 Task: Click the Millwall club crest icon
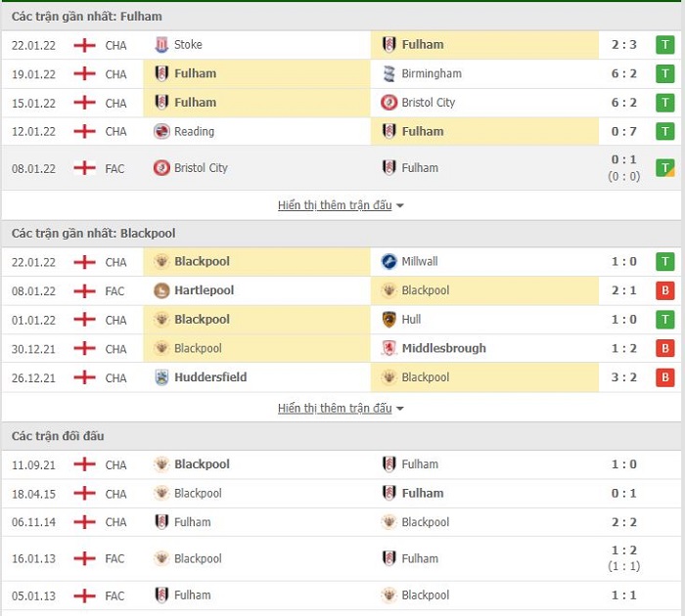point(388,261)
